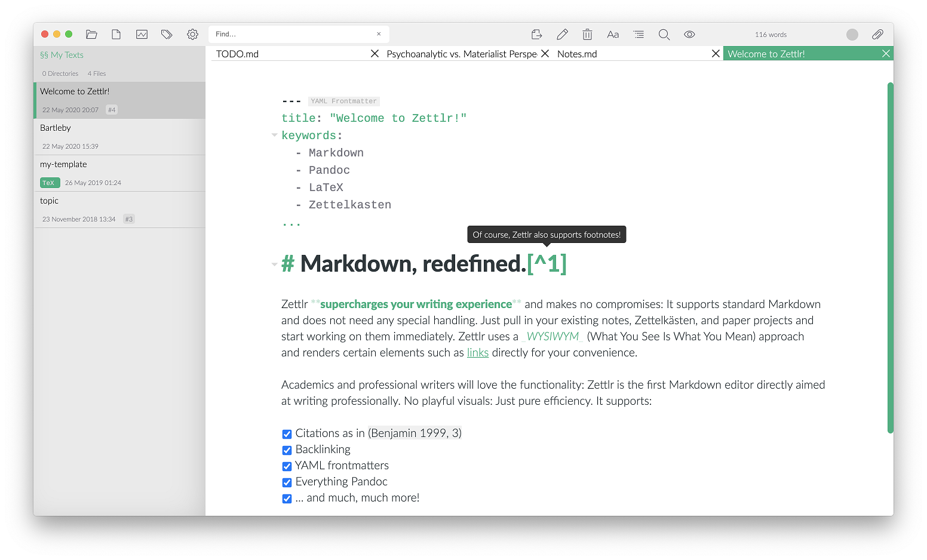Show the table of contents icon
Viewport: 927px width, 560px height.
point(639,35)
